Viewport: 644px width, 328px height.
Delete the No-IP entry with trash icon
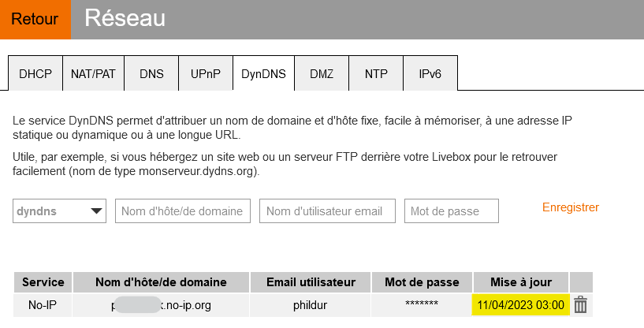(580, 305)
